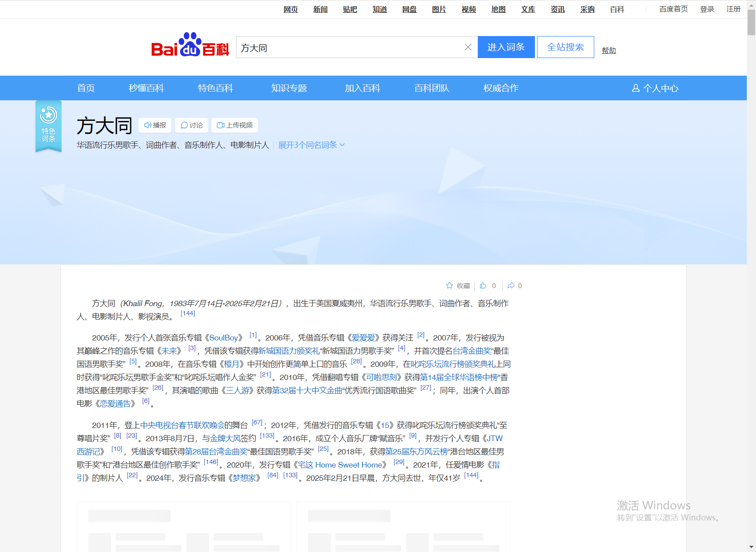Click the 全站搜索 button
The width and height of the screenshot is (756, 552).
pyautogui.click(x=566, y=47)
